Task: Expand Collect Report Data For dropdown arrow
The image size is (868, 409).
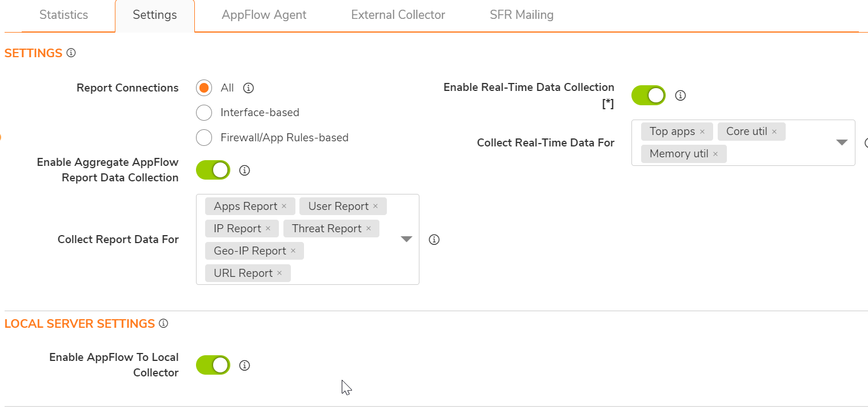Action: click(x=406, y=239)
